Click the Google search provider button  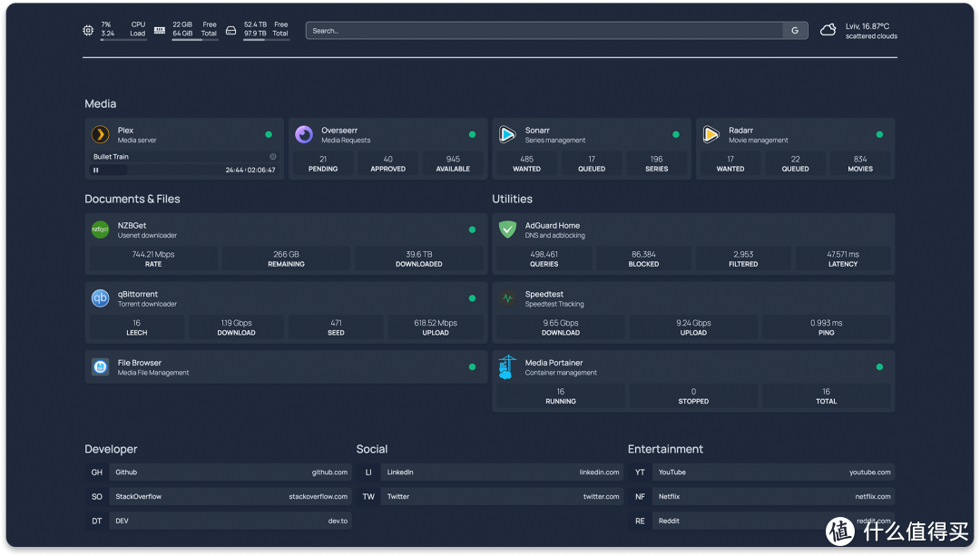[795, 31]
